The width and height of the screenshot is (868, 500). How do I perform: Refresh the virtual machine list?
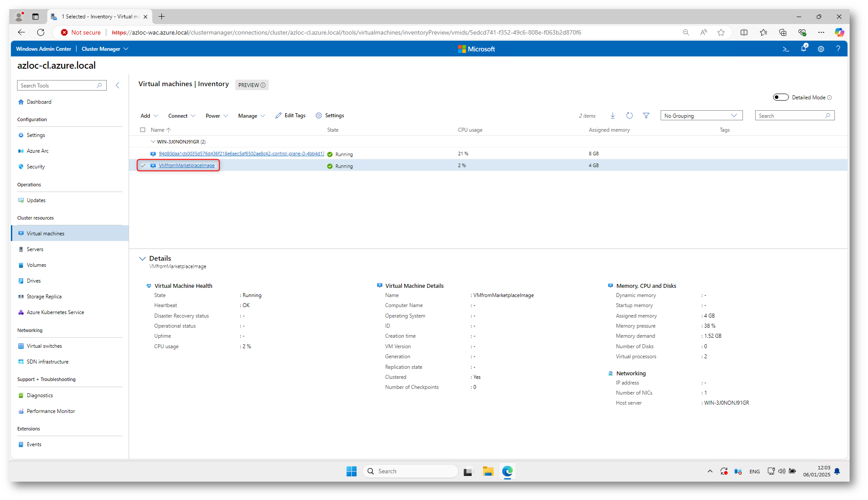pyautogui.click(x=629, y=115)
